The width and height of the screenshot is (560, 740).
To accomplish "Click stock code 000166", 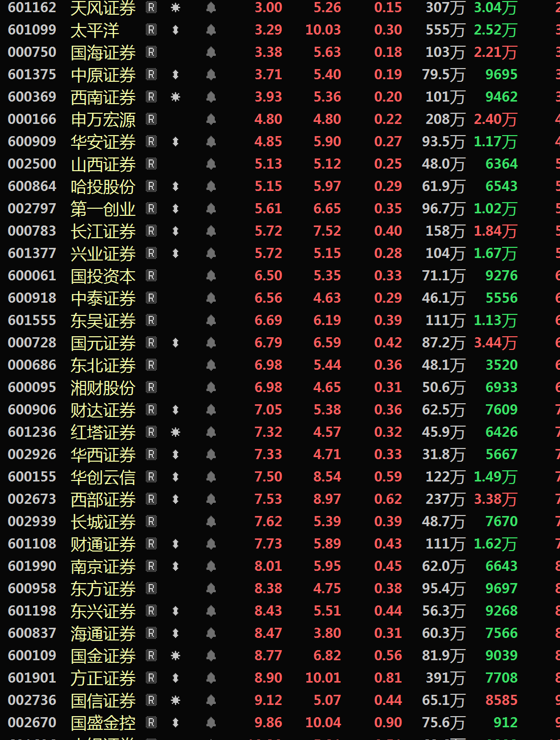I will click(x=32, y=119).
